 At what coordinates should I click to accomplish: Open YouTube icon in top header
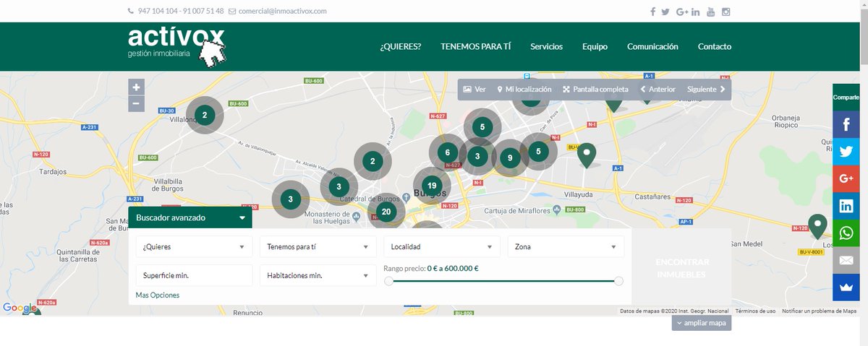point(711,12)
